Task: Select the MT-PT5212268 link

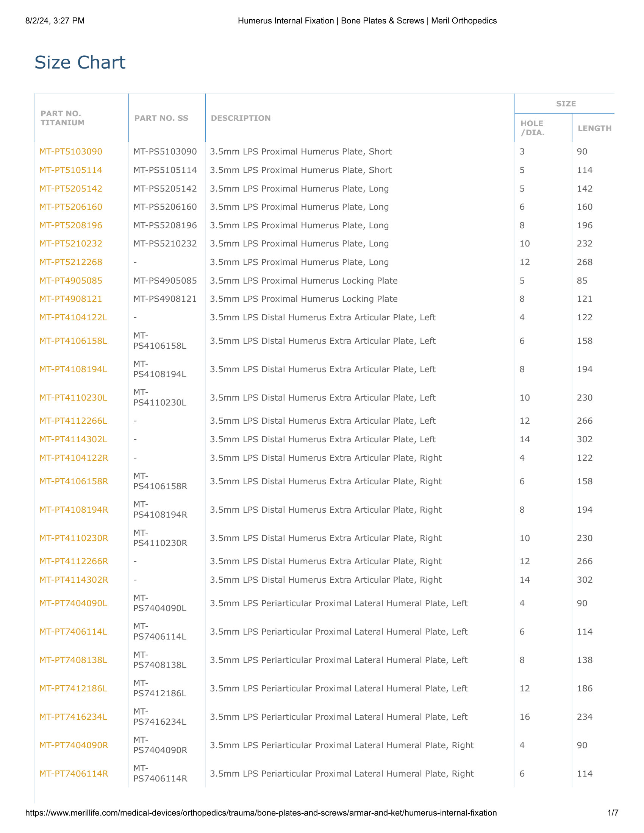Action: click(70, 262)
